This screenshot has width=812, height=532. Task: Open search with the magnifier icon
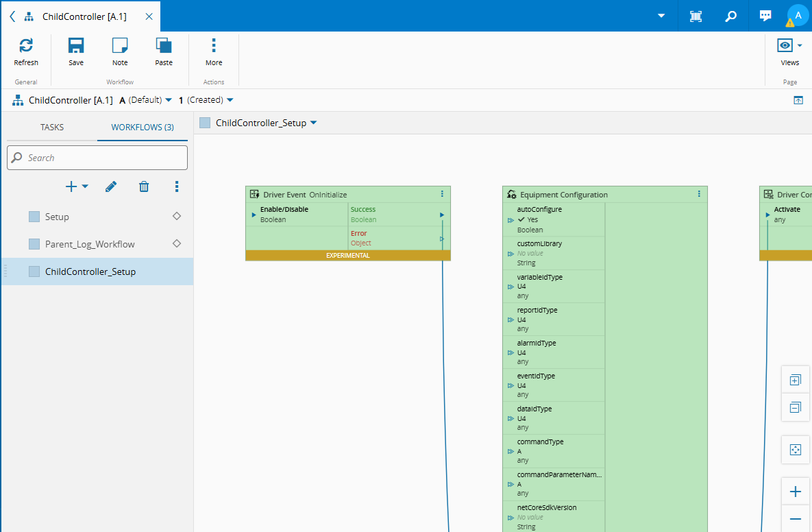tap(731, 16)
